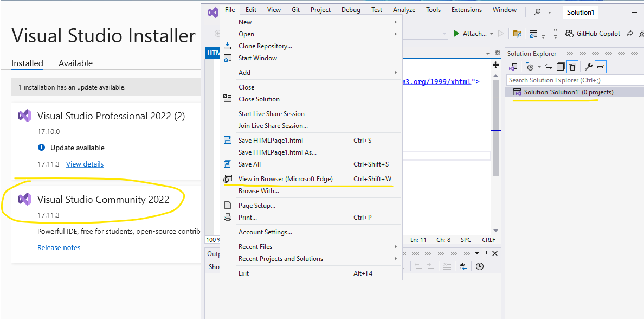Screen dimensions: 644x319
Task: Click the GitHub Copilot icon
Action: coord(569,34)
